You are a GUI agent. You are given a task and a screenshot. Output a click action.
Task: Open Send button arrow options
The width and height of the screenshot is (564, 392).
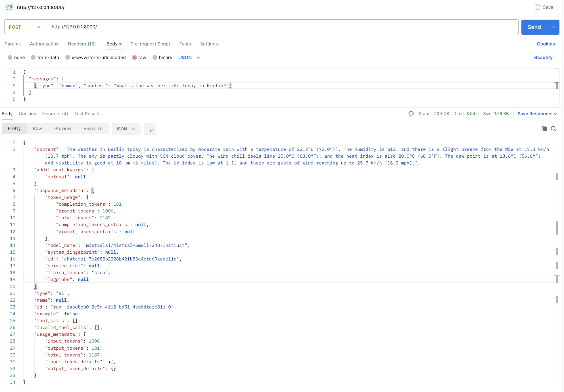tap(553, 27)
